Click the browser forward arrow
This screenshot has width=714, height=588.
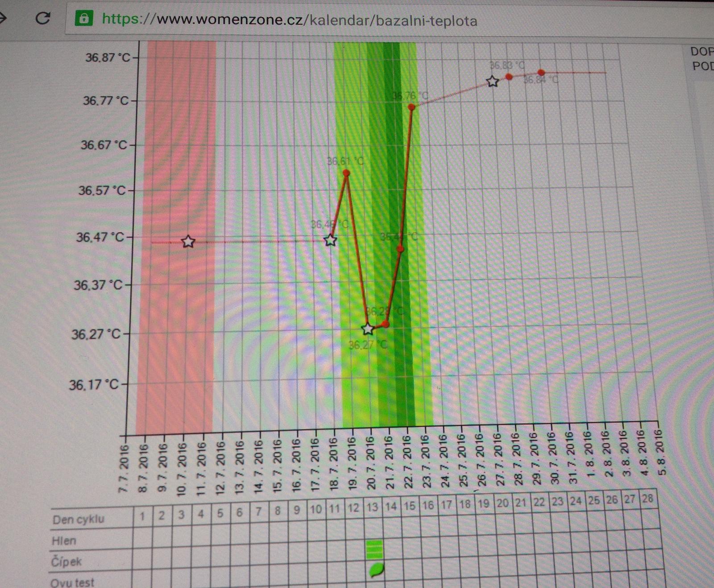3,18
